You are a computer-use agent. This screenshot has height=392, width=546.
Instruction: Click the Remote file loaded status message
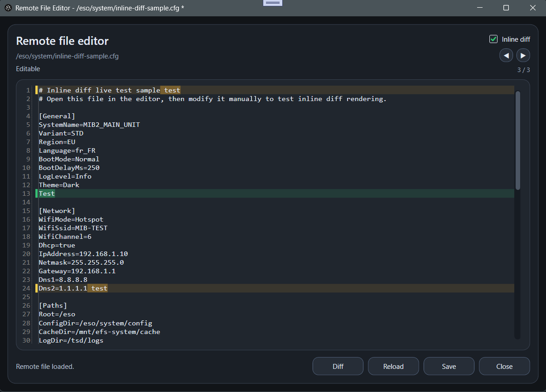coord(45,366)
